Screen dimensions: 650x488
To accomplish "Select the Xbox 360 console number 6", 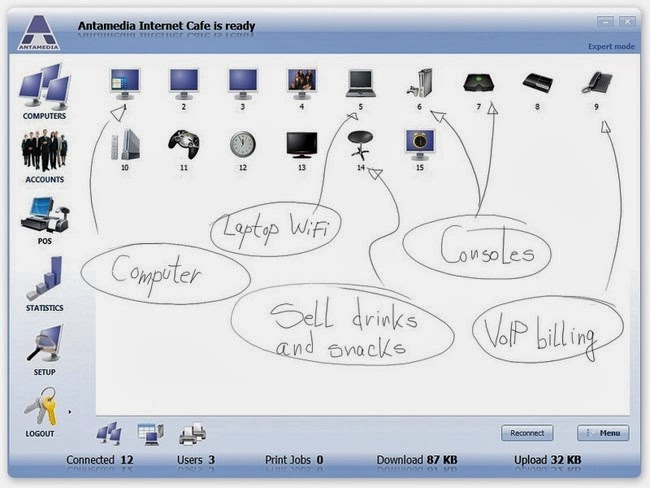I will click(420, 83).
